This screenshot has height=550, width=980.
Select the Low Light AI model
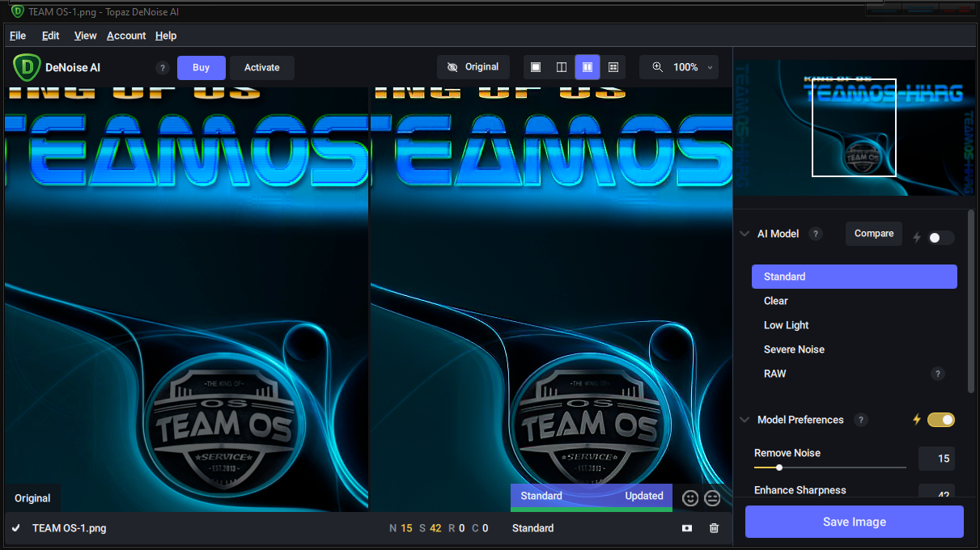tap(855, 325)
